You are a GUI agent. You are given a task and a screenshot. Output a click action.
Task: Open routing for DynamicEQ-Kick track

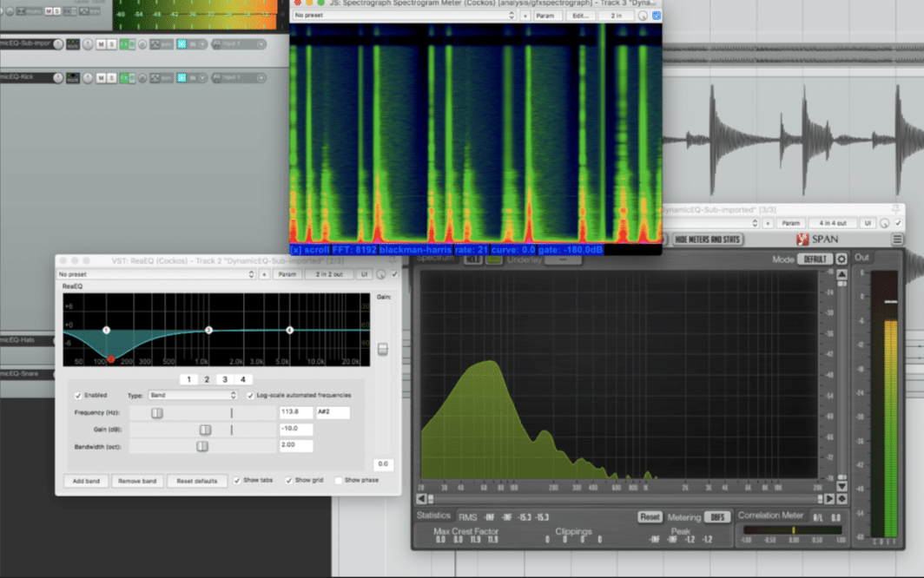coord(73,78)
